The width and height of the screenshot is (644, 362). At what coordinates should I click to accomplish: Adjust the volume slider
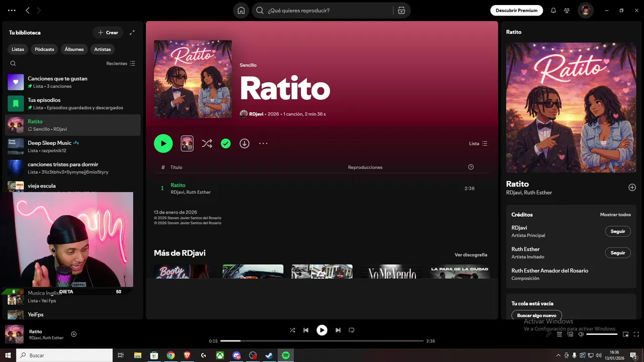pyautogui.click(x=602, y=334)
